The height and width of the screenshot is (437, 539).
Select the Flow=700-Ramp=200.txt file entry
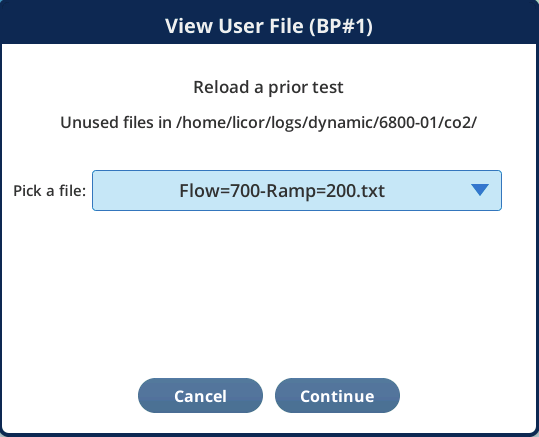(x=282, y=190)
